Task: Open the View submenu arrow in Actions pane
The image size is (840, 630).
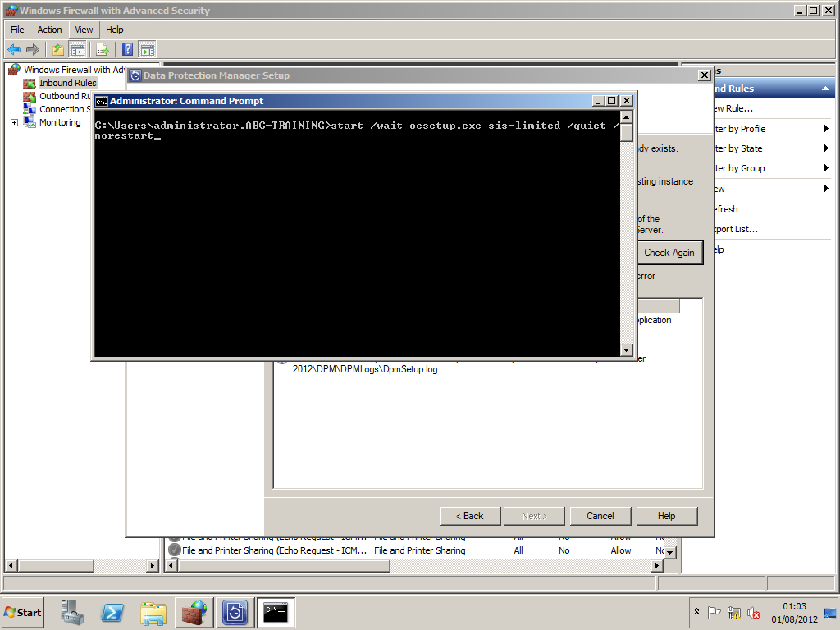Action: 826,189
